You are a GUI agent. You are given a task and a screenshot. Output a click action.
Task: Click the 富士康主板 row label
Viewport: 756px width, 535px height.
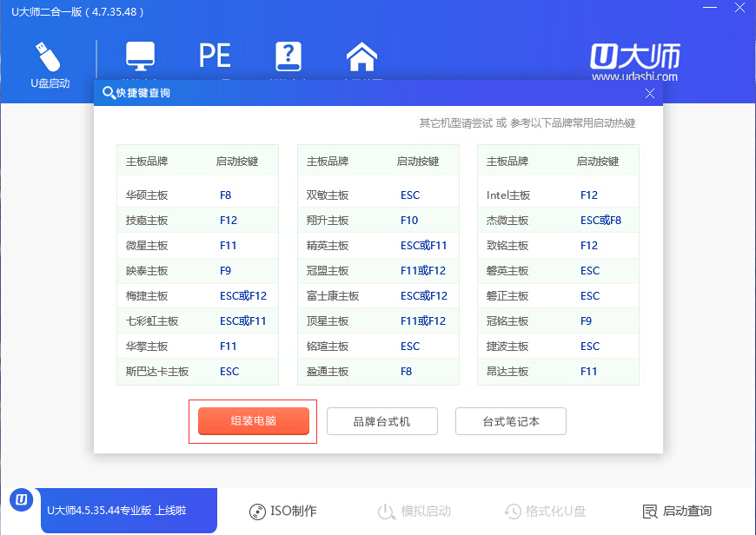(333, 295)
